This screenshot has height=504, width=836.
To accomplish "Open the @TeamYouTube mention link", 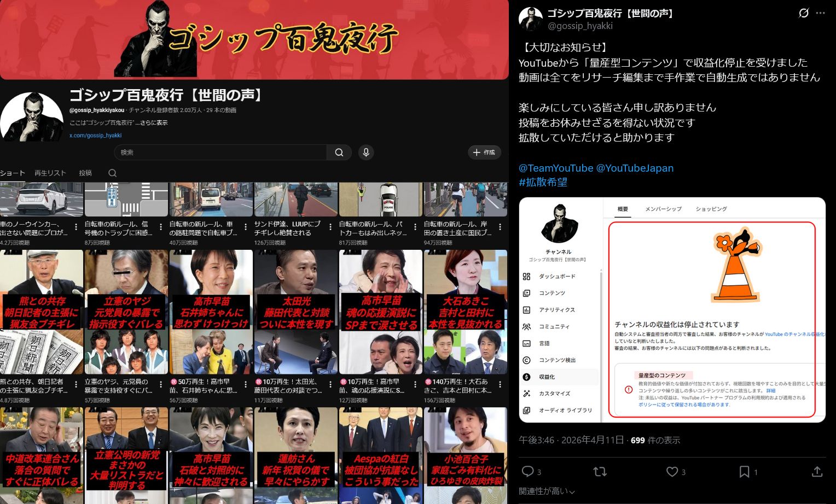I will 555,168.
